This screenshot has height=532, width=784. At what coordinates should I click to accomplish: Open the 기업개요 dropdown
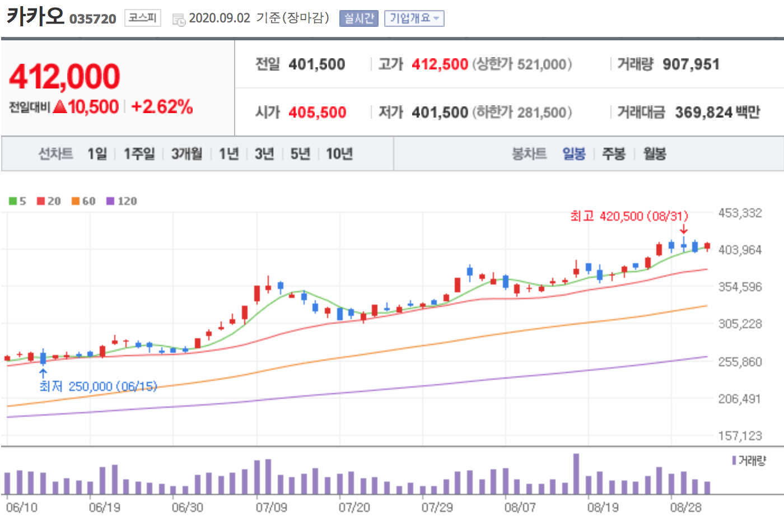[x=414, y=18]
